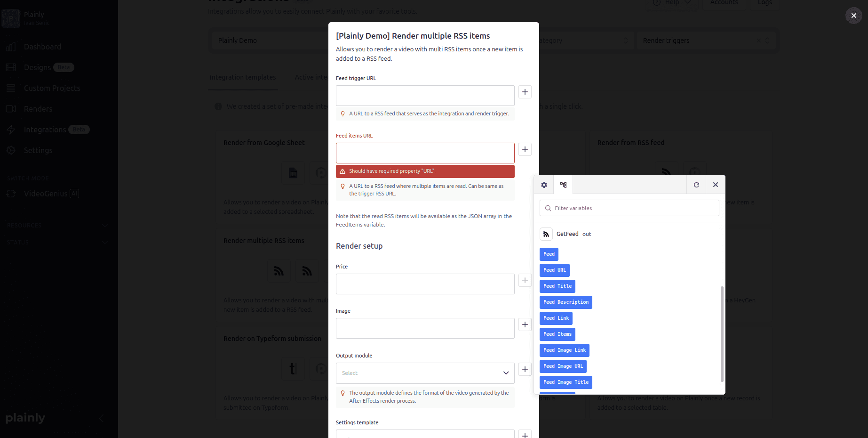Open Renders in the sidebar

tap(38, 109)
